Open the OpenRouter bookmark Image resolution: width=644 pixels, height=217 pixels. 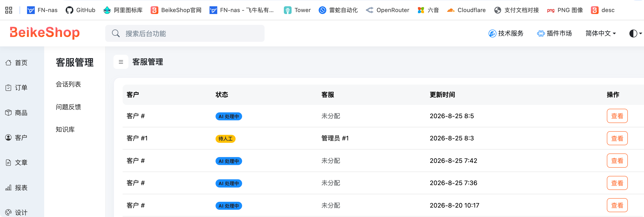point(387,10)
